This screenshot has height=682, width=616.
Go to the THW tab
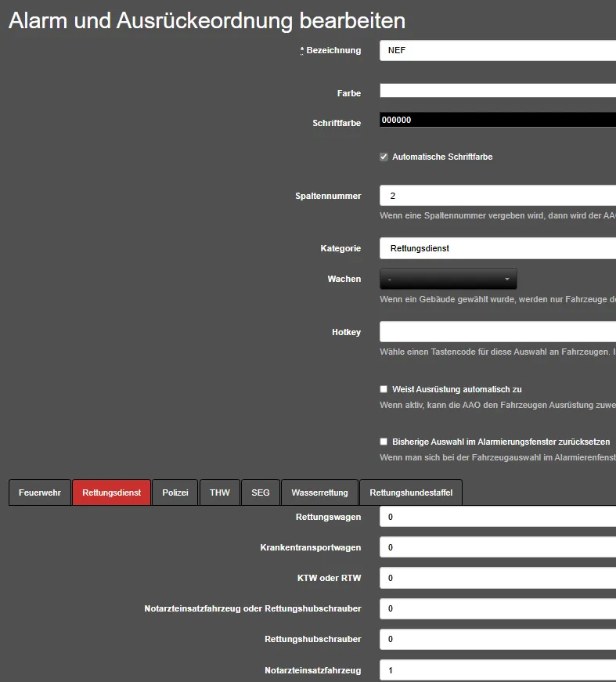click(x=220, y=493)
